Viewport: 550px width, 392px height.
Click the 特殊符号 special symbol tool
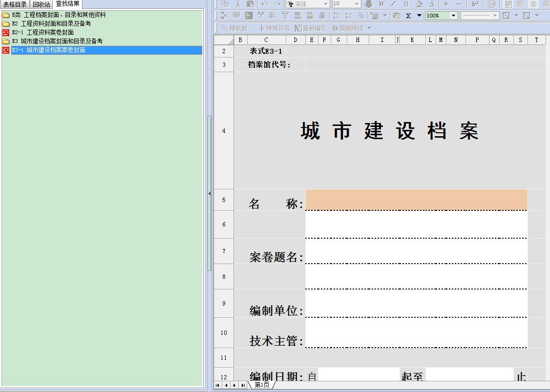point(274,28)
